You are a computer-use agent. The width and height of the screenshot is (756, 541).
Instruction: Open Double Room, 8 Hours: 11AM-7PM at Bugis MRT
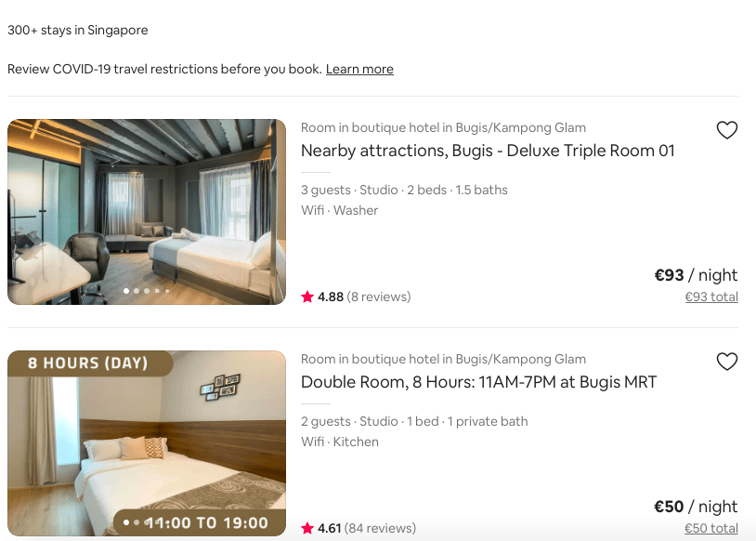(478, 382)
